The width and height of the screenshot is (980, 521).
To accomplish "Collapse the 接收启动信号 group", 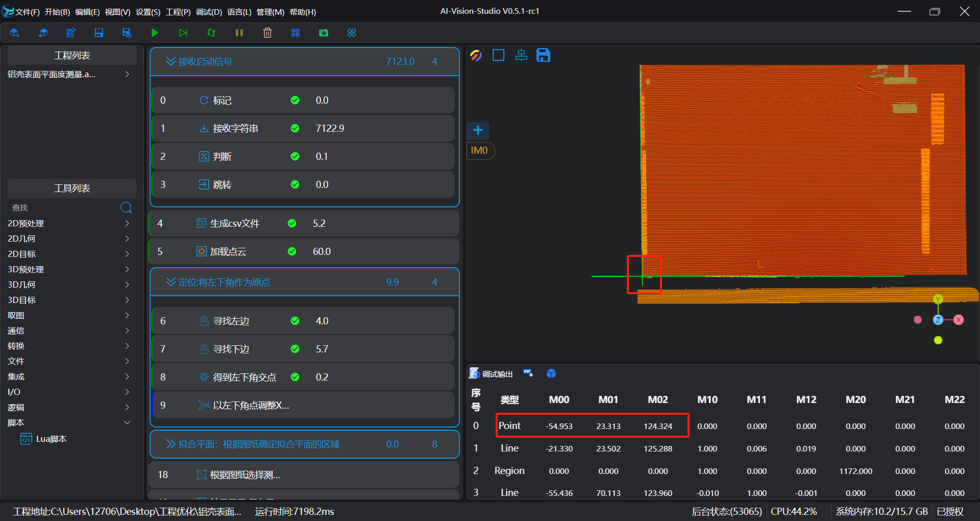I will (x=170, y=61).
